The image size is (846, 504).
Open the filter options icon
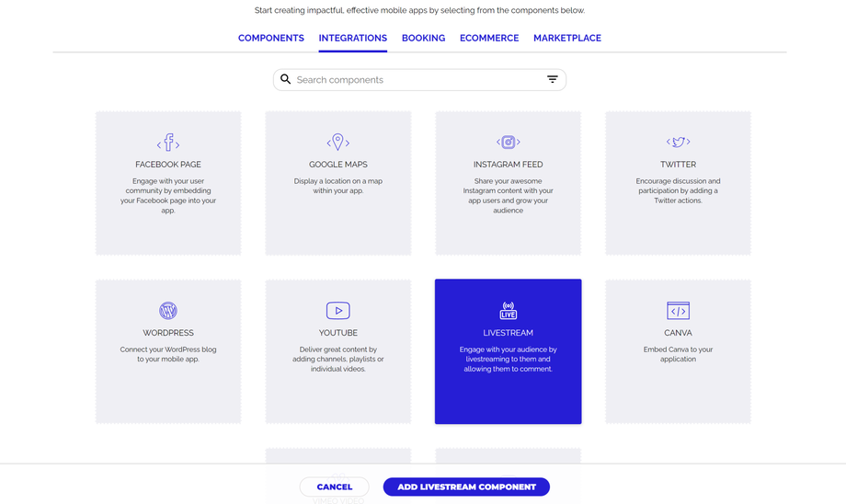point(553,79)
